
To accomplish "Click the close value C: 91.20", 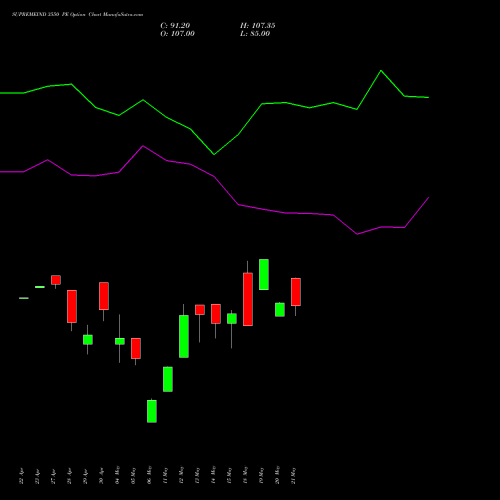I will tap(175, 26).
